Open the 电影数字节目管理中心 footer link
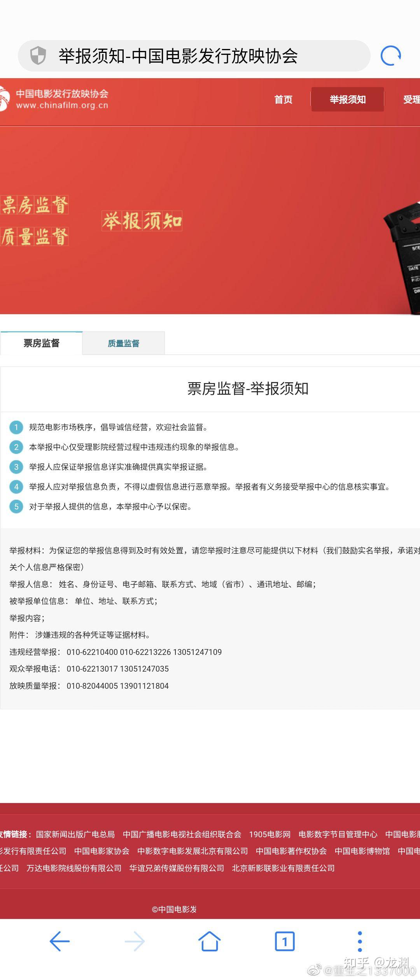The width and height of the screenshot is (420, 980). 338,834
